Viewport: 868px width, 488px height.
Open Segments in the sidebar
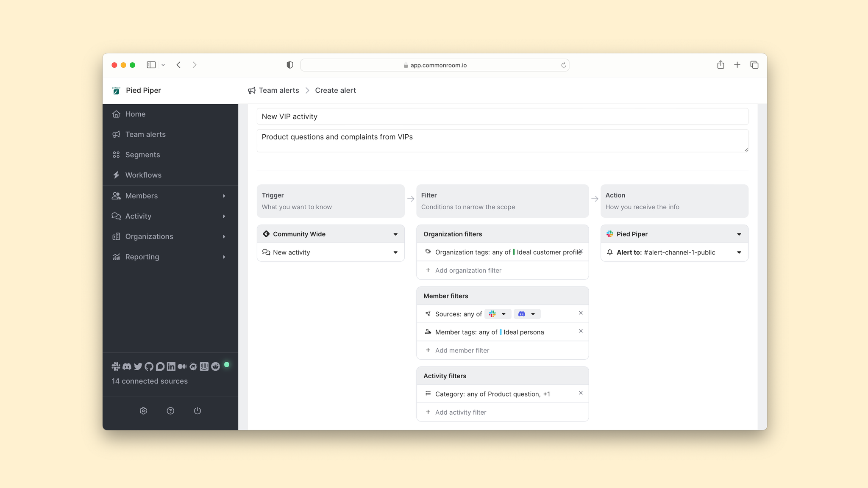point(142,155)
